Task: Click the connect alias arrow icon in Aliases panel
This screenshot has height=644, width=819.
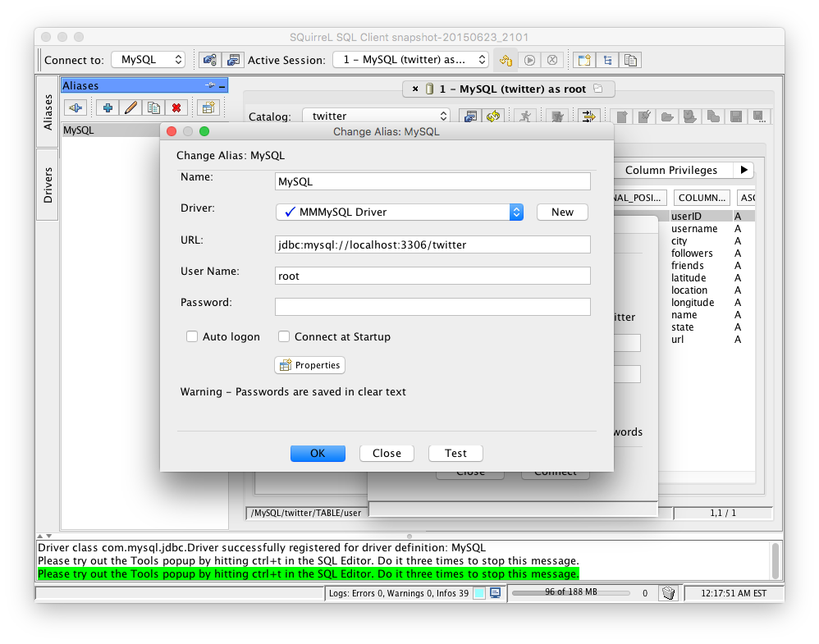Action: pos(75,107)
